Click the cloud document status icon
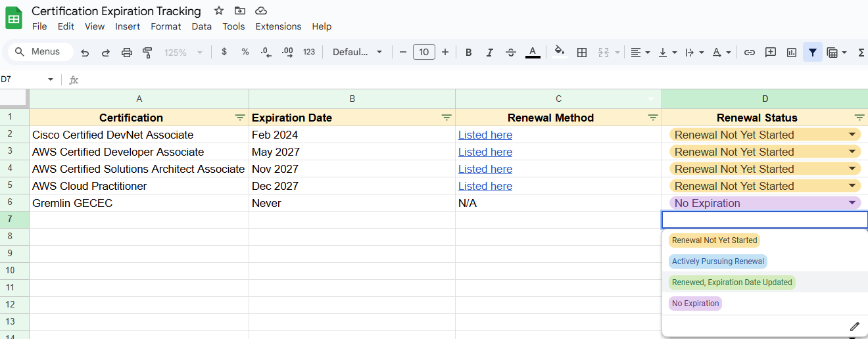This screenshot has width=868, height=339. click(261, 11)
